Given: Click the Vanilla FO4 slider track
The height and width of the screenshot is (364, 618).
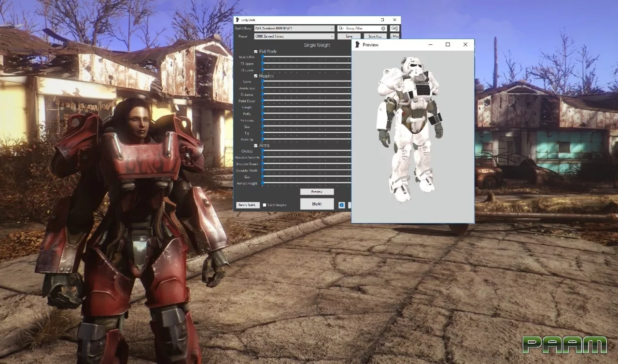Looking at the screenshot, I should click(307, 57).
